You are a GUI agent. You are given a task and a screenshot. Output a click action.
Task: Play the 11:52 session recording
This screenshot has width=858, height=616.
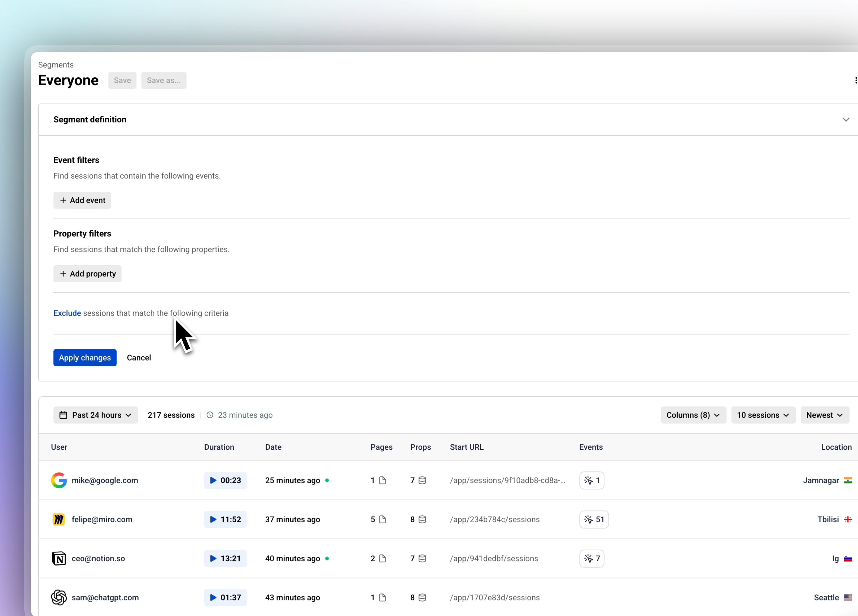pyautogui.click(x=225, y=519)
